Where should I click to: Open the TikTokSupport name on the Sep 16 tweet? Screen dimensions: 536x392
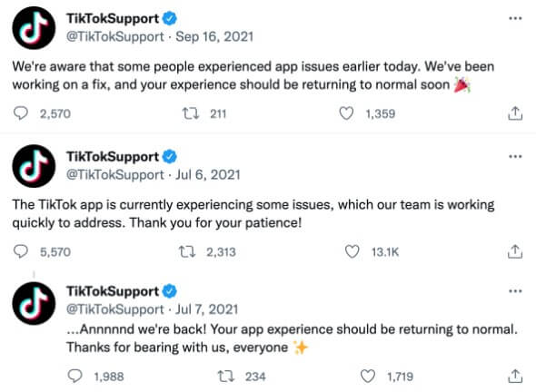coord(113,18)
